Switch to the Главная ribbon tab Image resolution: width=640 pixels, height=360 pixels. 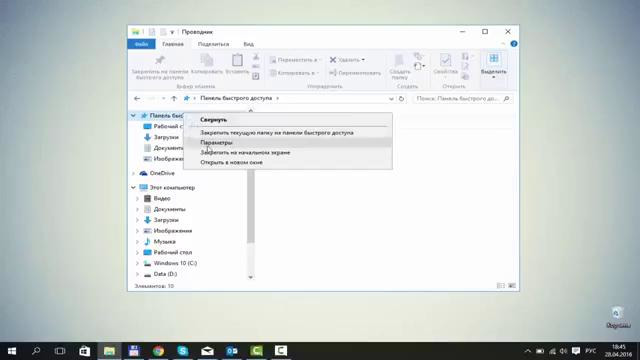tap(173, 44)
